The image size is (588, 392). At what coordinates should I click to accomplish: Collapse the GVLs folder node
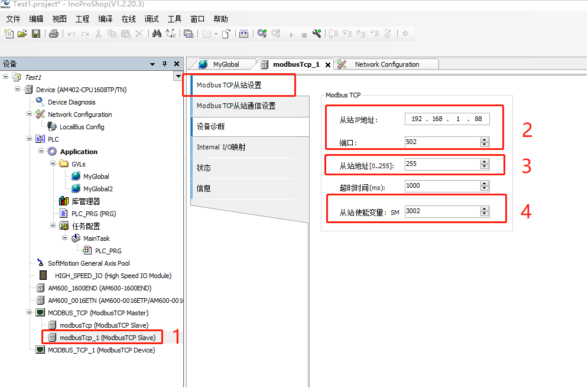53,163
